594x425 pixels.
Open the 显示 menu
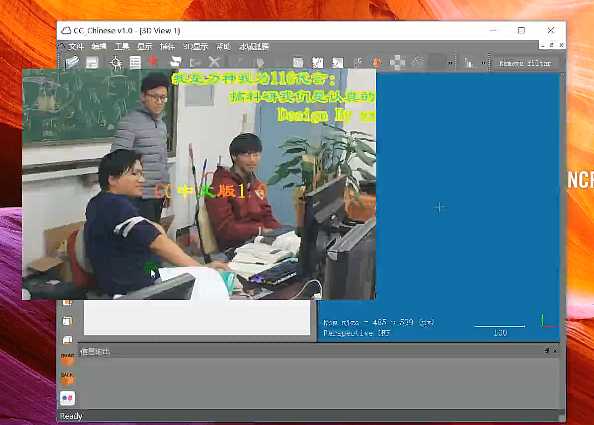click(x=144, y=47)
